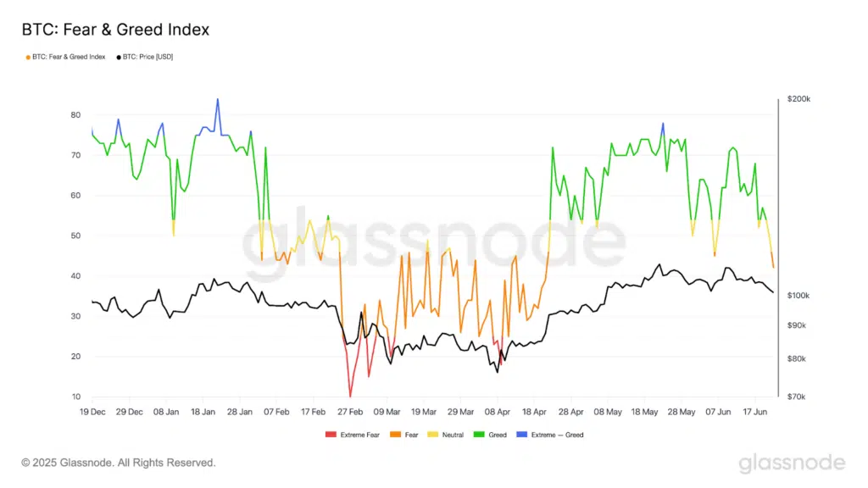Click the orange Fear legend swatch

pos(396,435)
